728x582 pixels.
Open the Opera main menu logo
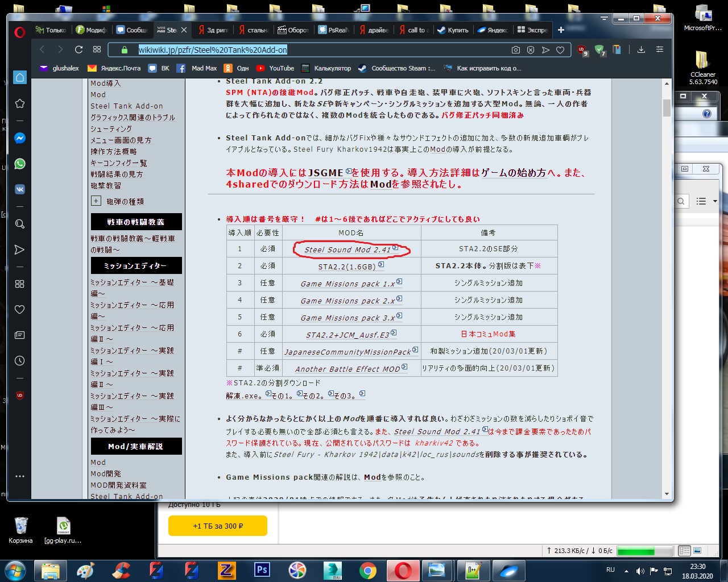click(20, 31)
